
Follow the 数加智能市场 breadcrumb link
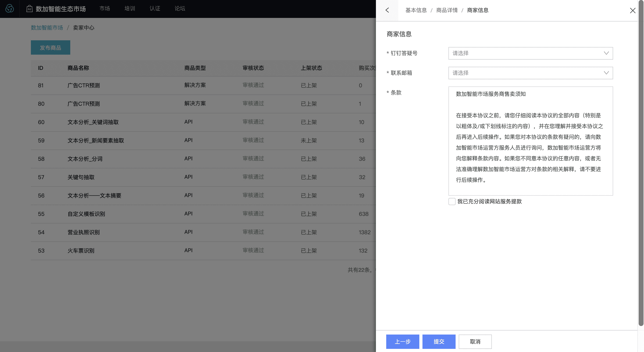[47, 28]
